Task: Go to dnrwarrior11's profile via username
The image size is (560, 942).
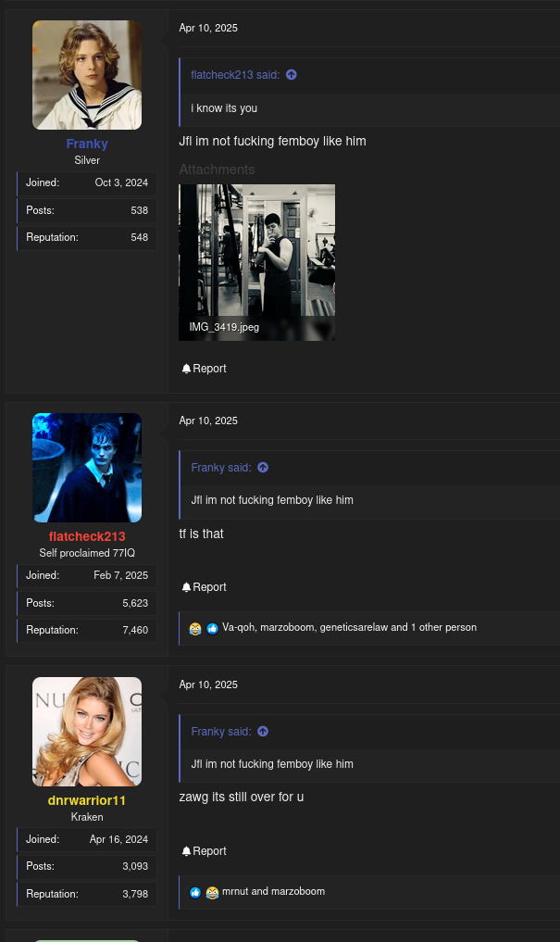Action: [87, 800]
